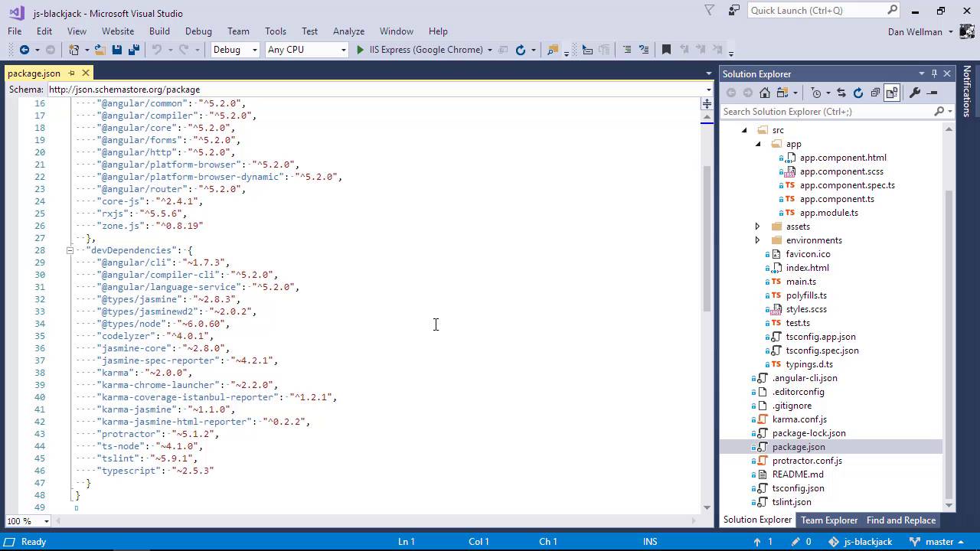
Task: Click the comment out selected lines icon
Action: [627, 50]
